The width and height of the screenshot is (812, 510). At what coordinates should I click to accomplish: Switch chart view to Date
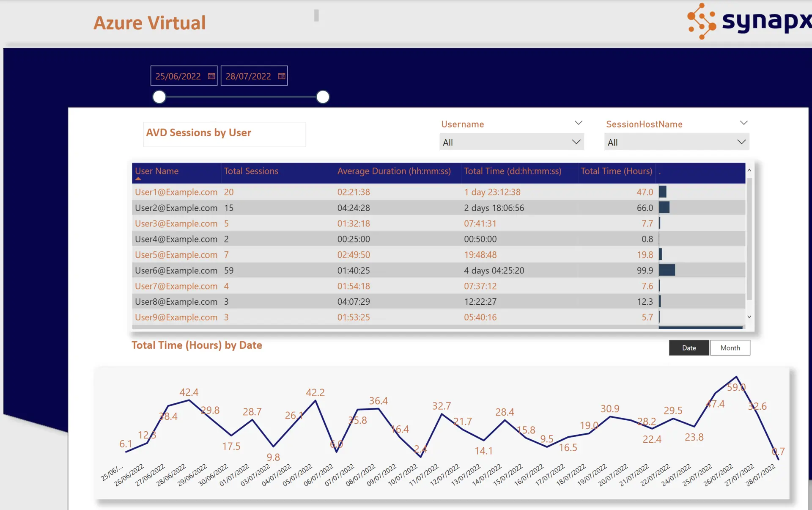point(689,348)
